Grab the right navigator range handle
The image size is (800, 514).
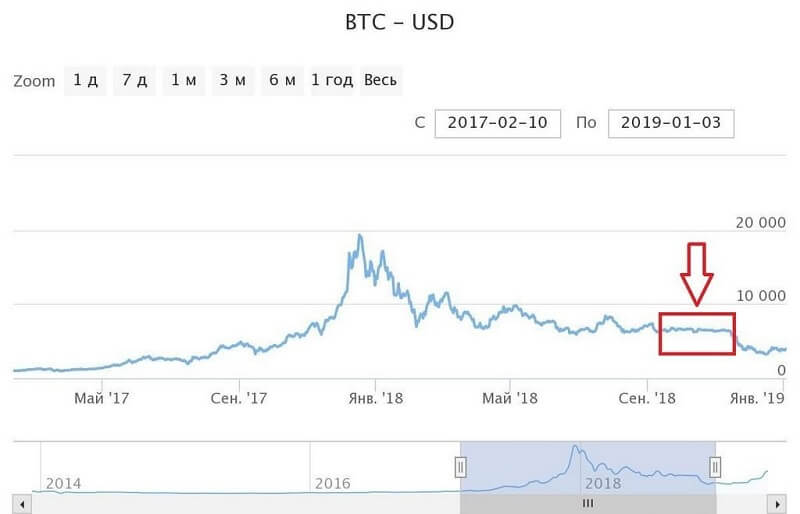coord(716,466)
